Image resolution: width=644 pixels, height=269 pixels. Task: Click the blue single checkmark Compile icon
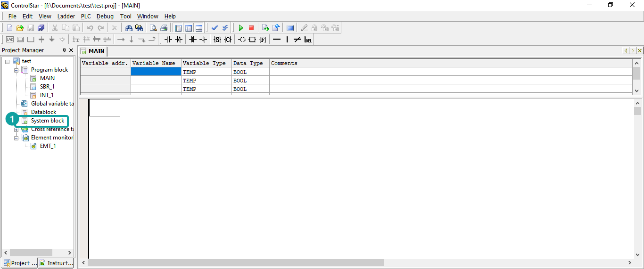(x=215, y=28)
